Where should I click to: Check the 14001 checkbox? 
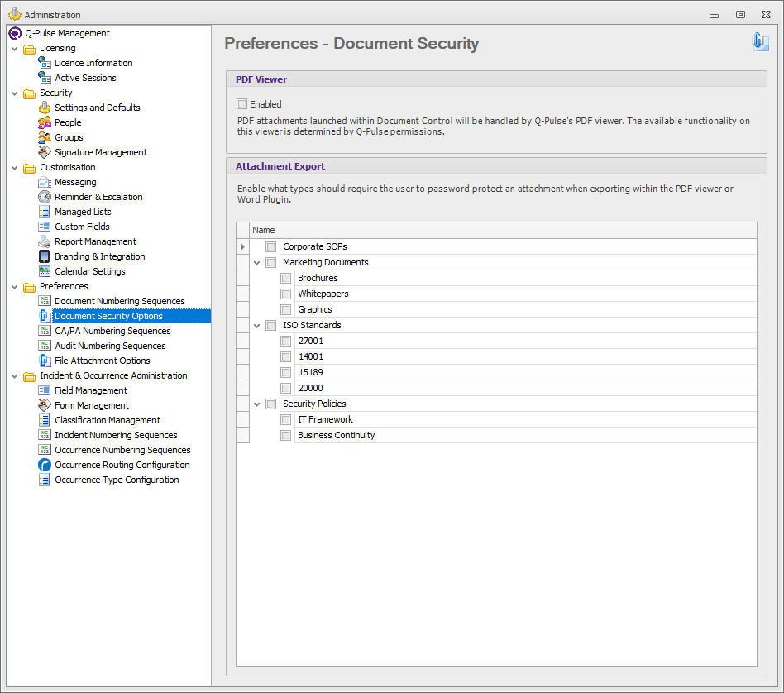click(x=286, y=357)
